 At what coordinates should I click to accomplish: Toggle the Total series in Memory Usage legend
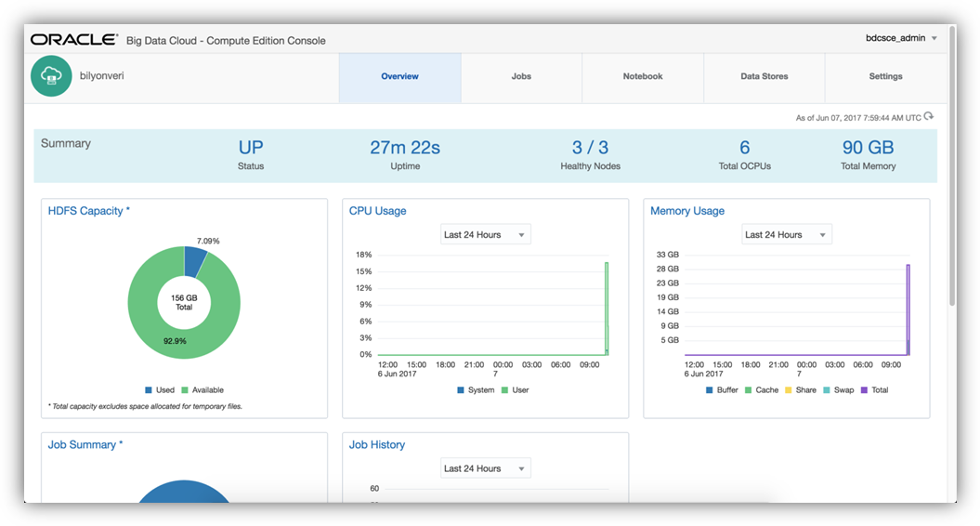click(x=864, y=390)
